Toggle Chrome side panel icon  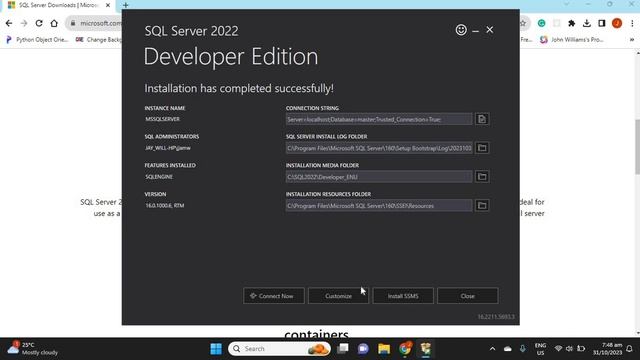pos(602,23)
